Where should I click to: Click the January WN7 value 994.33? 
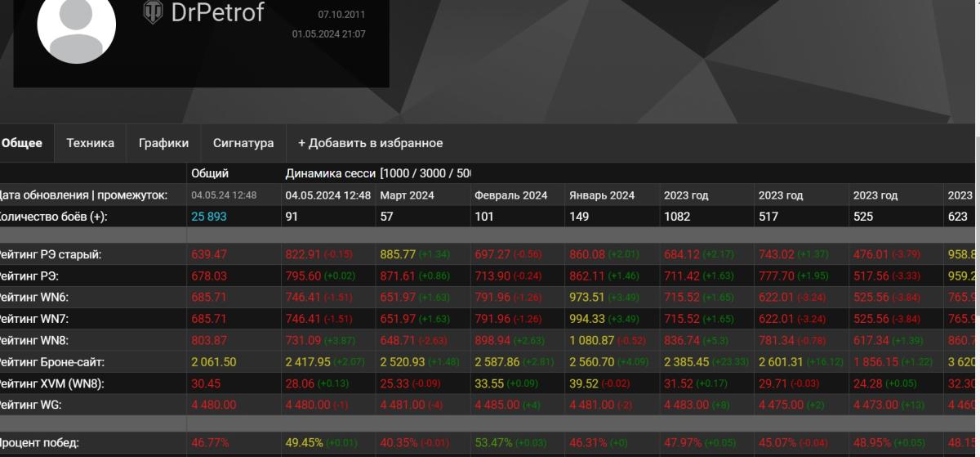587,319
